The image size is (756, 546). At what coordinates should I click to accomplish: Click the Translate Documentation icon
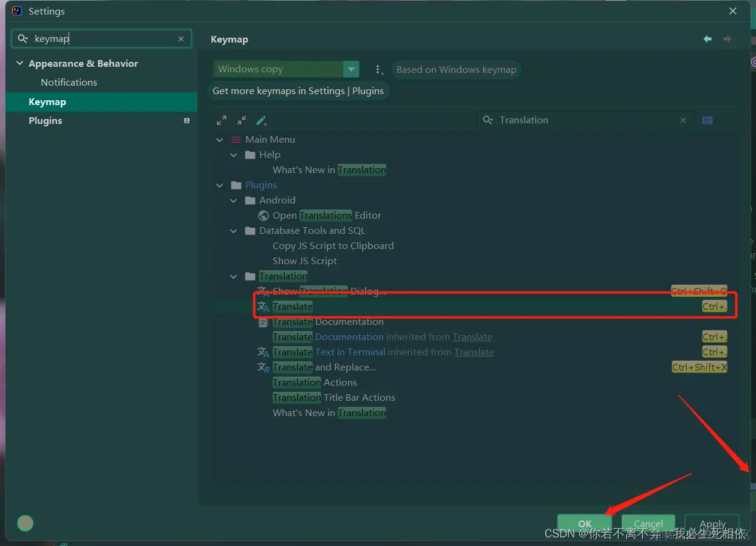pos(263,322)
